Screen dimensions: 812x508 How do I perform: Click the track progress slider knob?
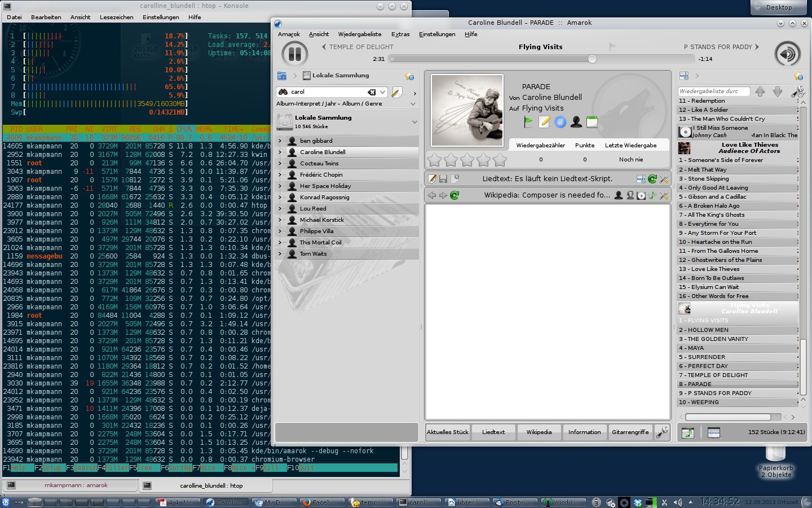tap(592, 59)
